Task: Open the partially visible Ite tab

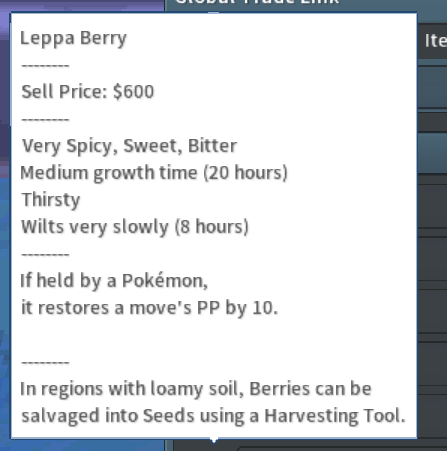Action: pyautogui.click(x=435, y=41)
